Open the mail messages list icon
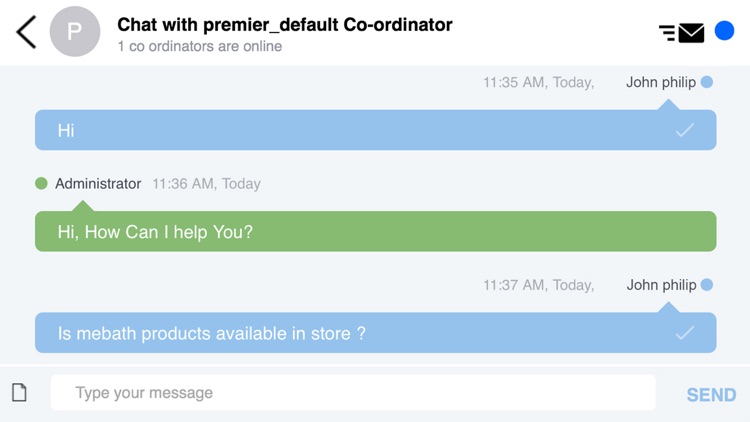Viewport: 750px width, 422px height. [682, 33]
